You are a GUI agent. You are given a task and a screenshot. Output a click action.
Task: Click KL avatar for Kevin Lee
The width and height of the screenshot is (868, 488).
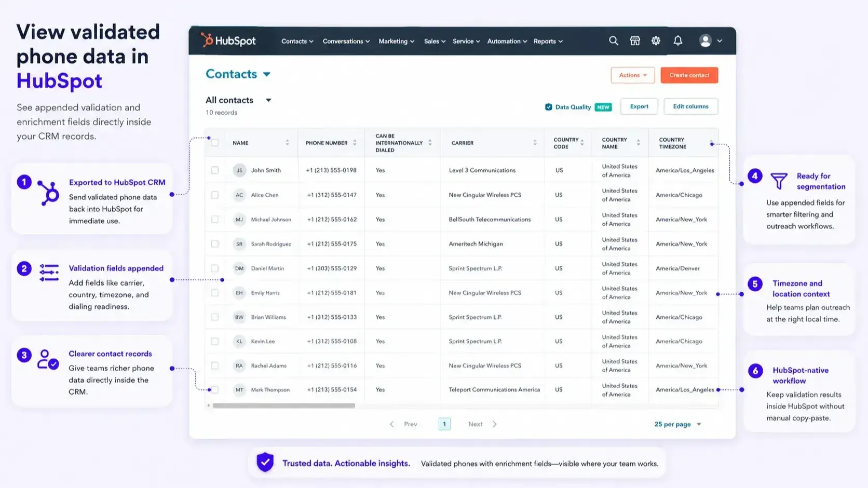(239, 342)
